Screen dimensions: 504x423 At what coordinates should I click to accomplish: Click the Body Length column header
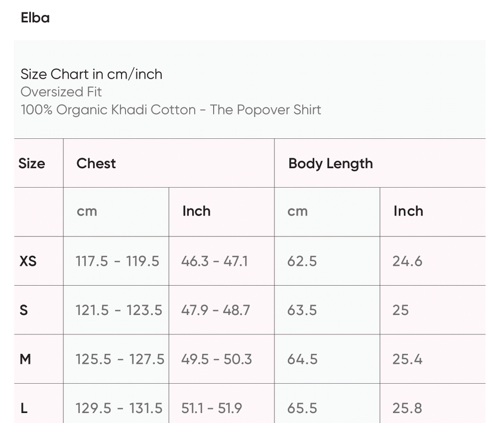pyautogui.click(x=330, y=163)
